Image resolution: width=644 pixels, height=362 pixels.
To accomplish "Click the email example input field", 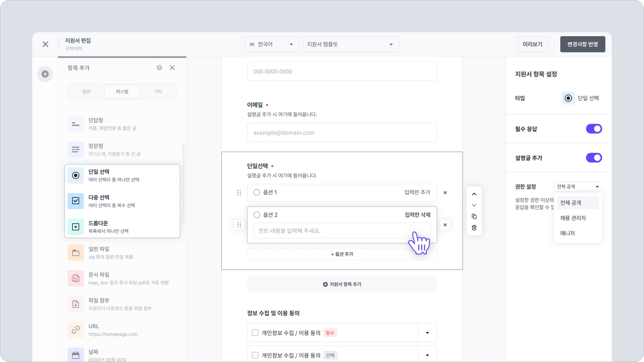I will coord(342,133).
